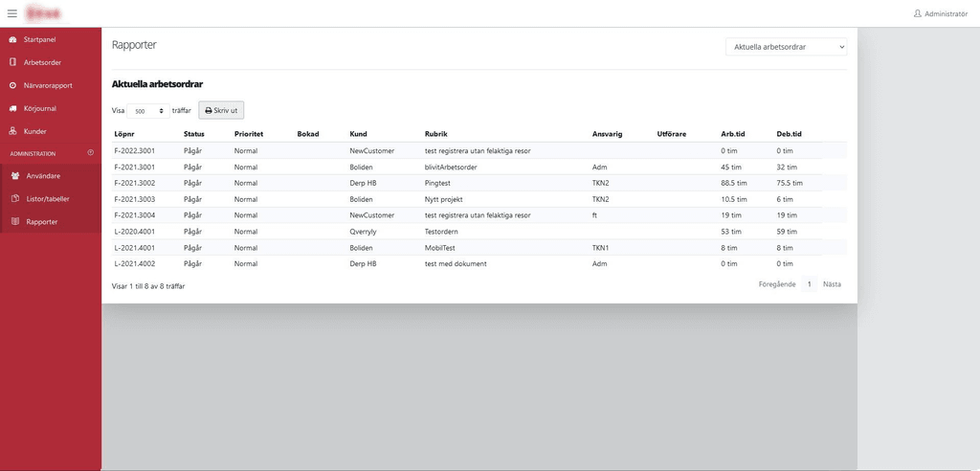Click the Kunder icon in sidebar

coord(12,131)
